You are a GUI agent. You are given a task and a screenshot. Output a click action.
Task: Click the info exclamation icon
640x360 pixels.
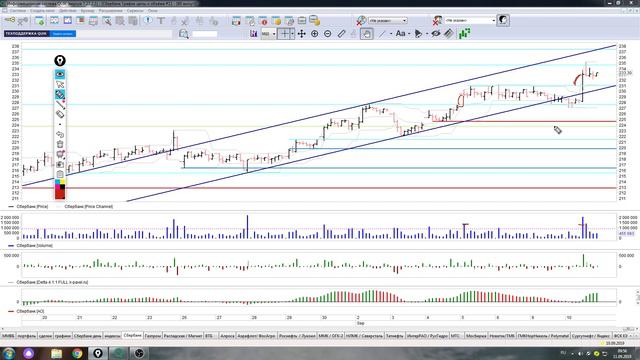pos(148,20)
